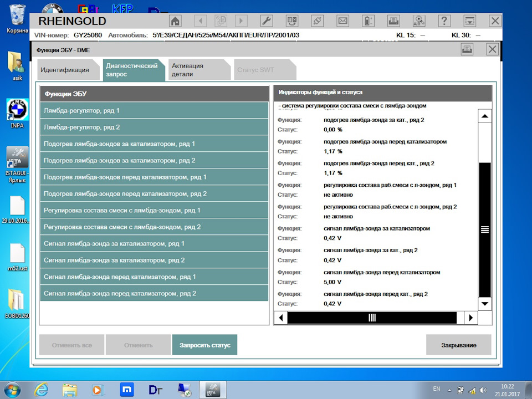Click the minimize-to-tray toolbar icon
The height and width of the screenshot is (399, 532).
(x=469, y=21)
